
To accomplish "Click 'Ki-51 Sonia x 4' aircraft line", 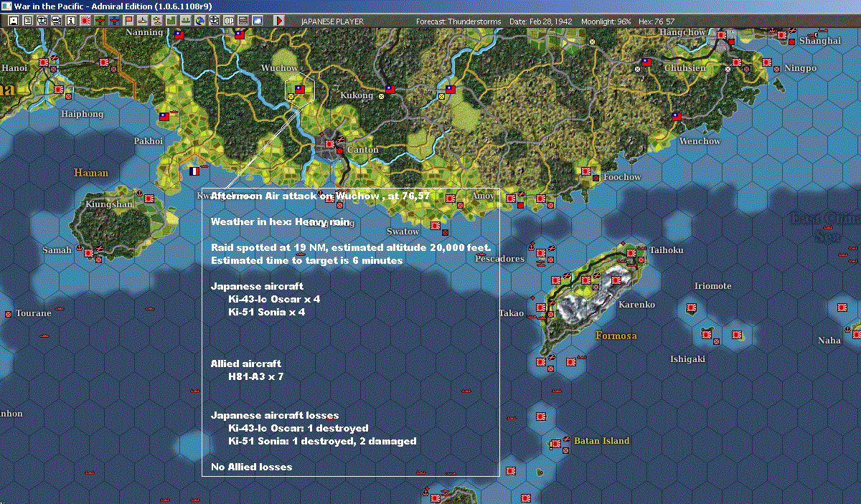I will (267, 312).
